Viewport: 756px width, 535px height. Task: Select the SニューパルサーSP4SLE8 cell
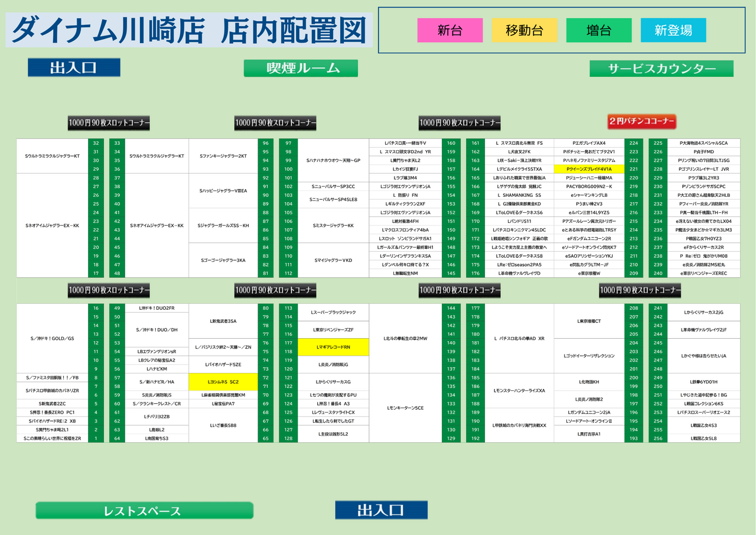click(333, 199)
